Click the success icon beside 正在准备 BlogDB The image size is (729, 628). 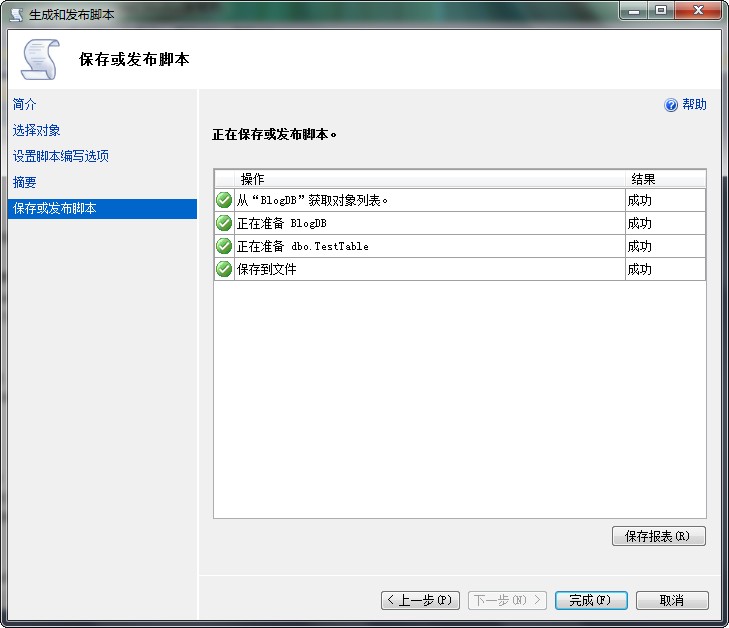[x=224, y=223]
